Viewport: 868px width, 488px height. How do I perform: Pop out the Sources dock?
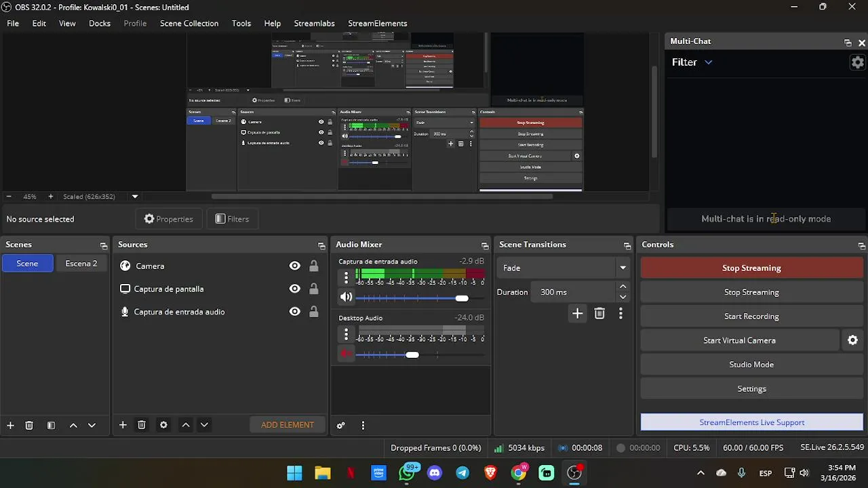321,245
